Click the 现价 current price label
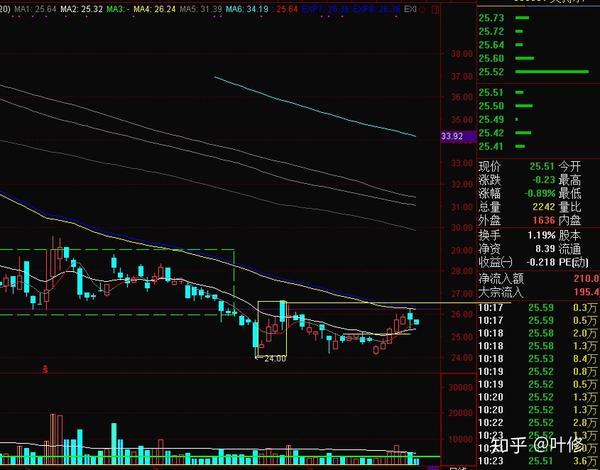This screenshot has height=470, width=600. click(x=489, y=167)
